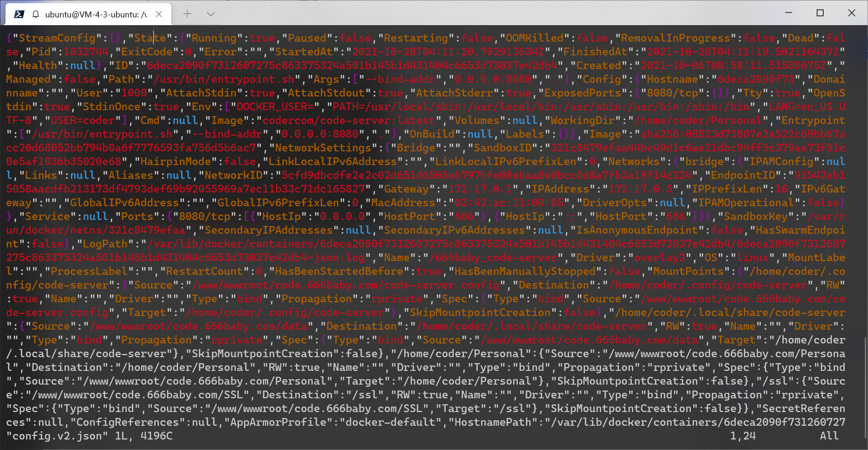The image size is (868, 450).
Task: Click the "codercom/code-server:latest" image value
Action: 348,121
